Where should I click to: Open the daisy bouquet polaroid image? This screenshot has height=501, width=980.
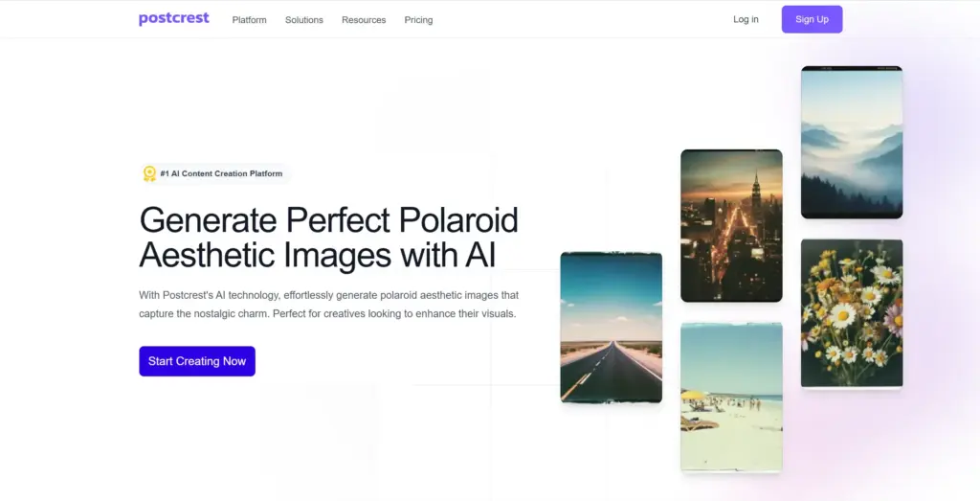click(852, 313)
